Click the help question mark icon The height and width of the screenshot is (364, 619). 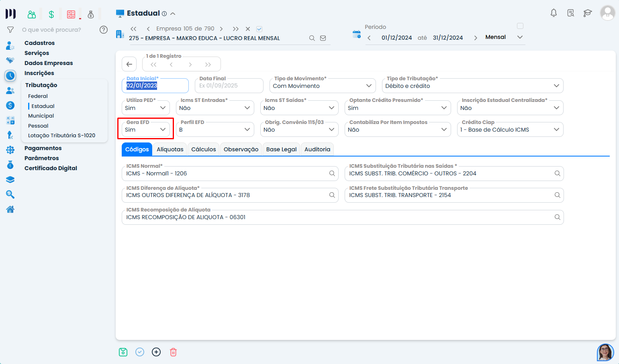(x=104, y=30)
